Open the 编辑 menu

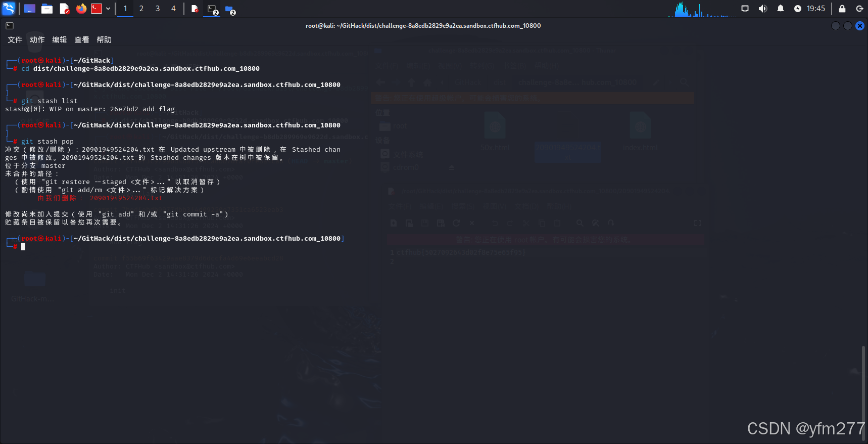(x=60, y=39)
